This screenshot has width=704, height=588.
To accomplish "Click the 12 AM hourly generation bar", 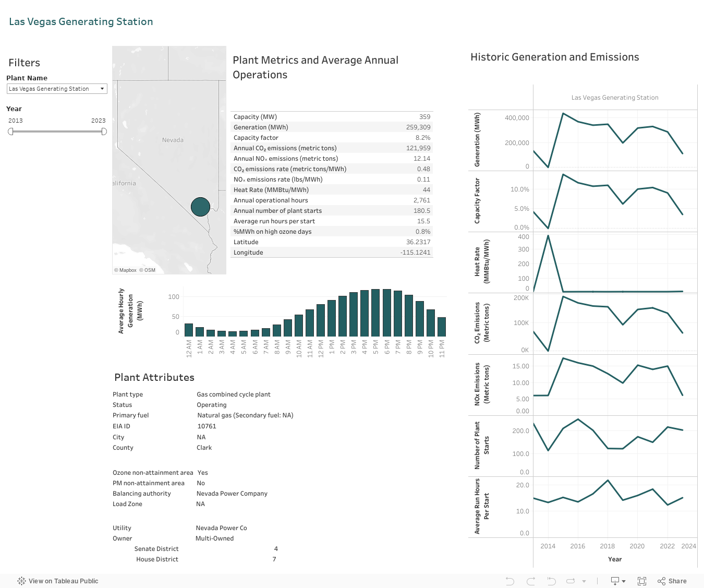I will pyautogui.click(x=189, y=330).
